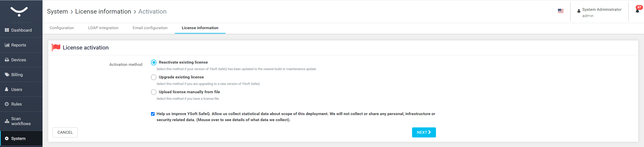This screenshot has height=147, width=644.
Task: Select Upgrade existing license option
Action: 154,77
